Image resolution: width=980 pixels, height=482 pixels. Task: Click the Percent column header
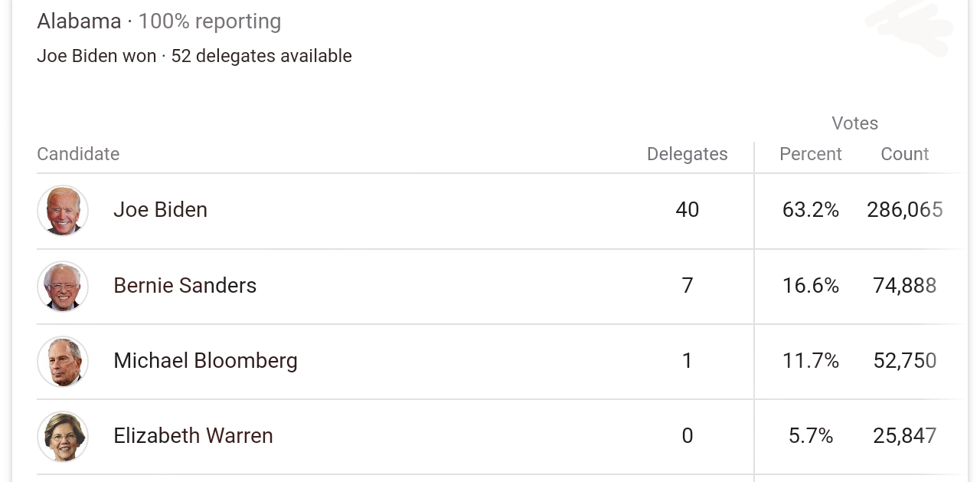point(810,154)
